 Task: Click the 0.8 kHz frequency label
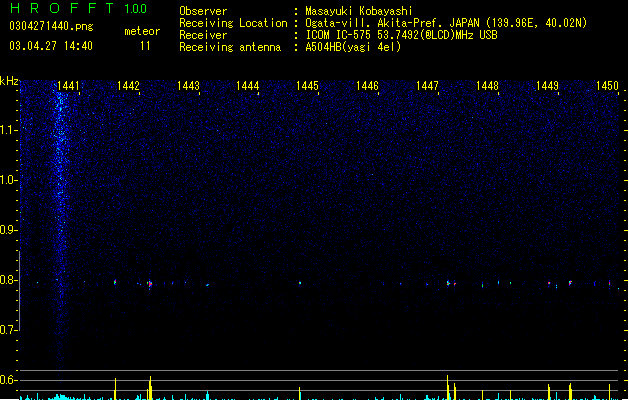[8, 280]
